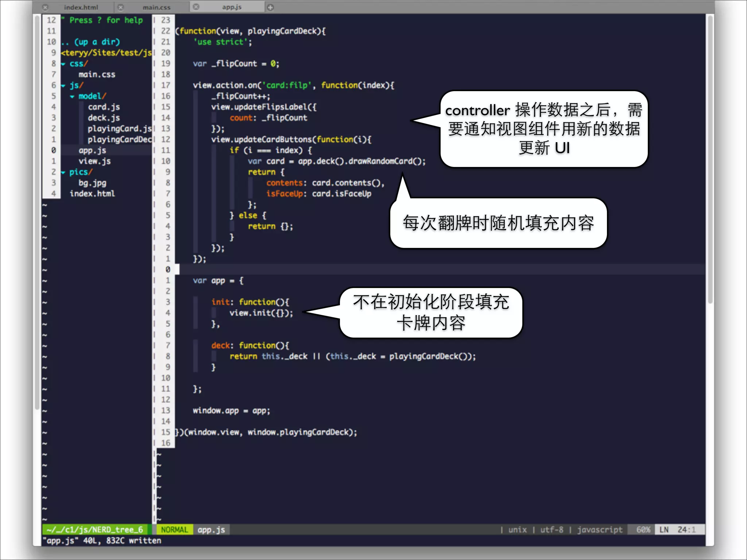
Task: Click the teryy/Sites/test/js root path
Action: [x=106, y=53]
